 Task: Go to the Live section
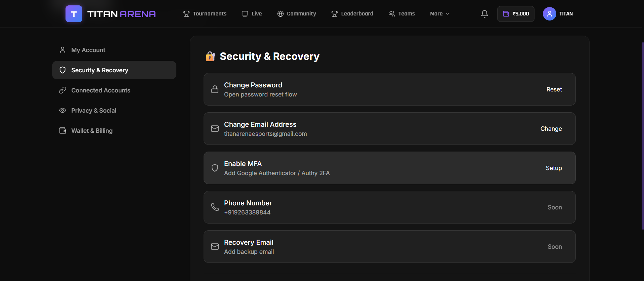(252, 14)
